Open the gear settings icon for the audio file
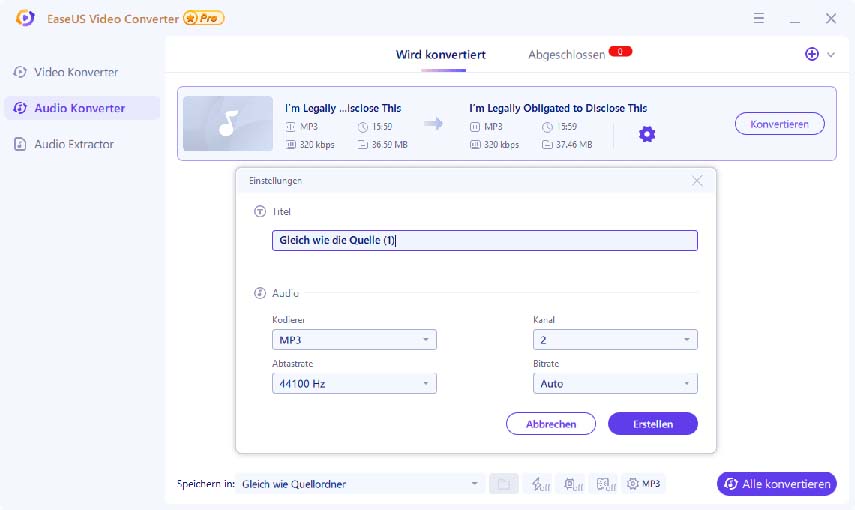855x510 pixels. (x=647, y=134)
